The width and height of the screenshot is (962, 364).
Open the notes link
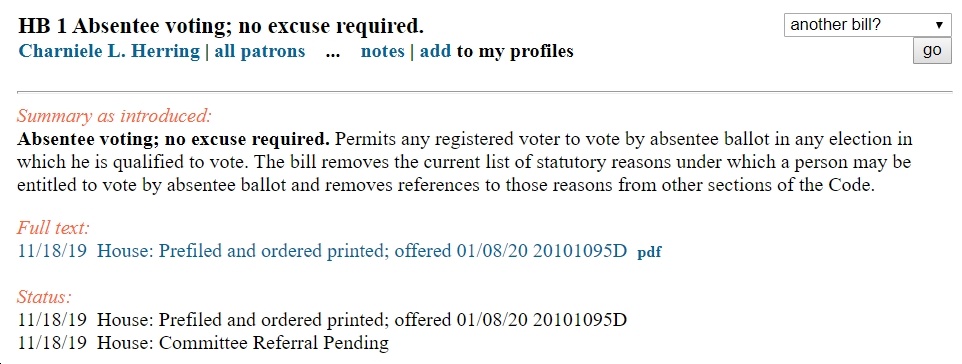tap(382, 51)
